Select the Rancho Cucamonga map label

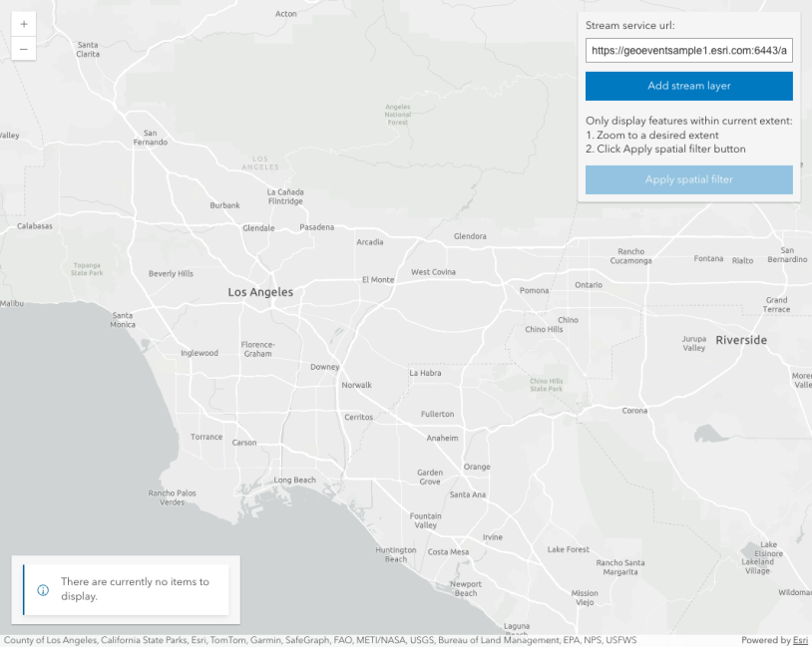(630, 256)
